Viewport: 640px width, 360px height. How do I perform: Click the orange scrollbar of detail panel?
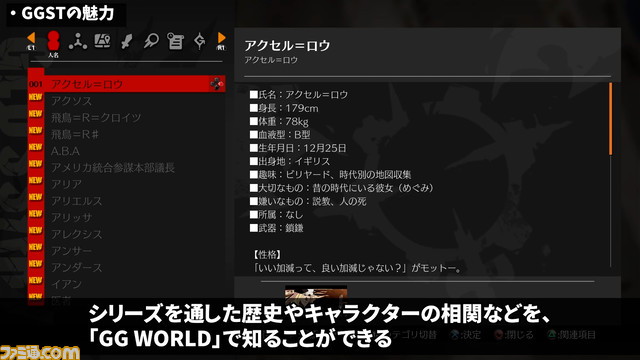click(x=611, y=119)
